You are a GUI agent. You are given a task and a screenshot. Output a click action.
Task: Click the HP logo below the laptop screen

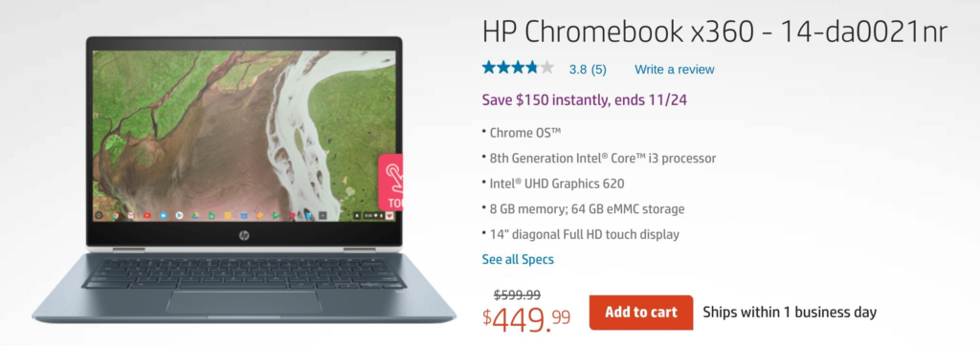pos(244,235)
